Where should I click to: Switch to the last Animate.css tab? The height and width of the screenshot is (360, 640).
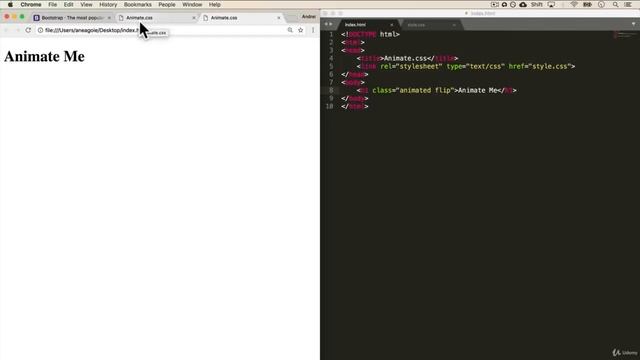(241, 18)
